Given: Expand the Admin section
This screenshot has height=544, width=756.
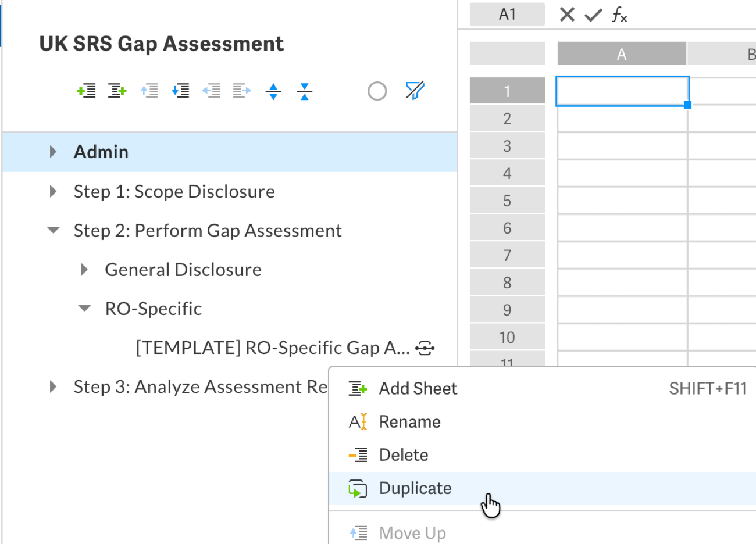Looking at the screenshot, I should click(x=54, y=152).
